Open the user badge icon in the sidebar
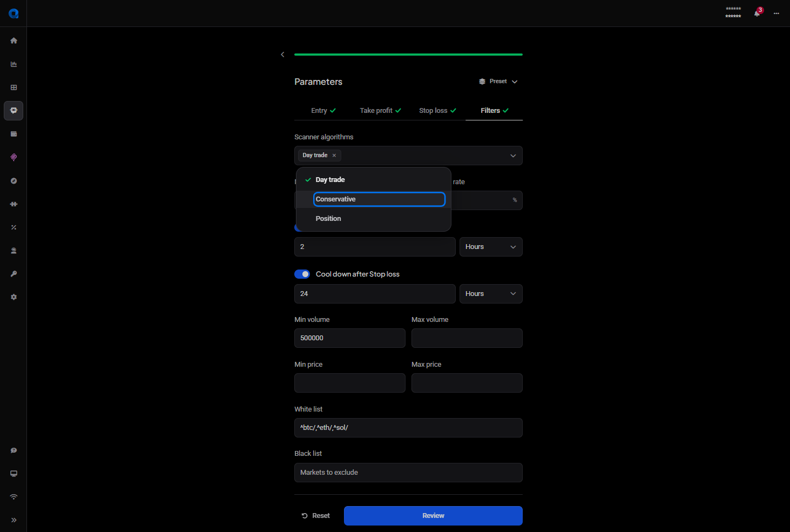Screen dimensions: 790x532 coord(13,251)
